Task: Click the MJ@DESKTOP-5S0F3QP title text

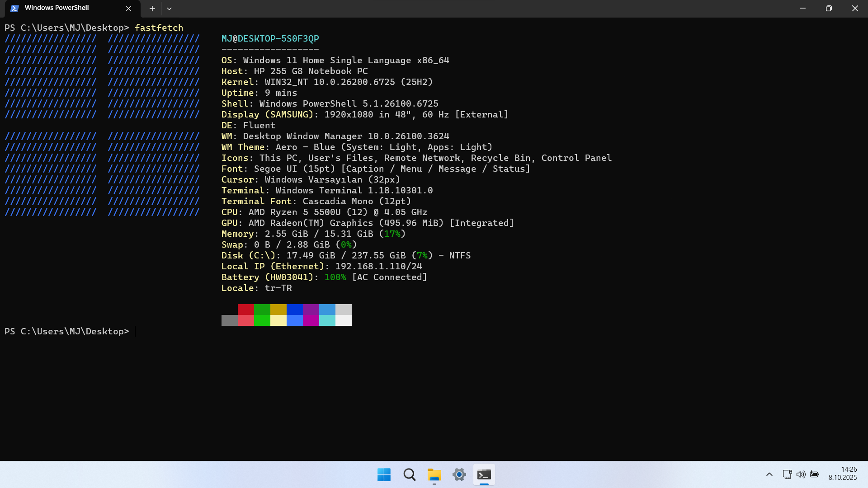Action: coord(270,38)
